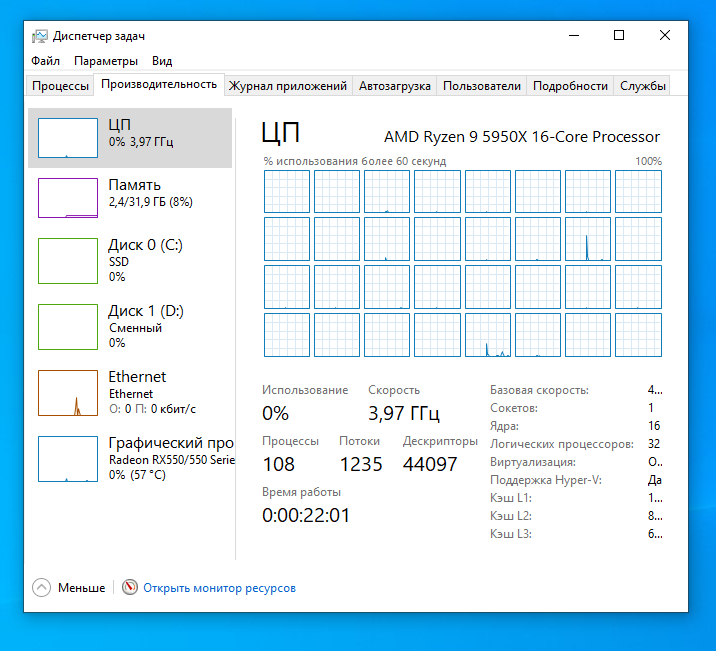
Task: Select the Диск 0 (C:) mini graph
Action: coord(68,261)
